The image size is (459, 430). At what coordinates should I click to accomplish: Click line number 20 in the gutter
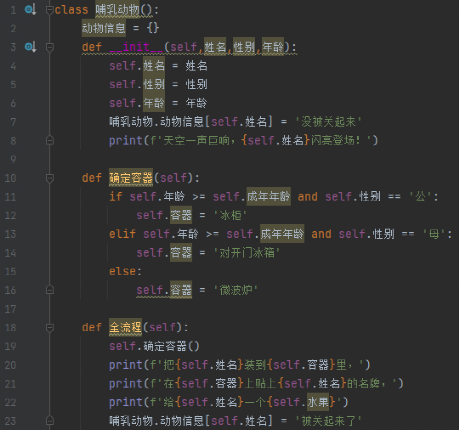10,365
